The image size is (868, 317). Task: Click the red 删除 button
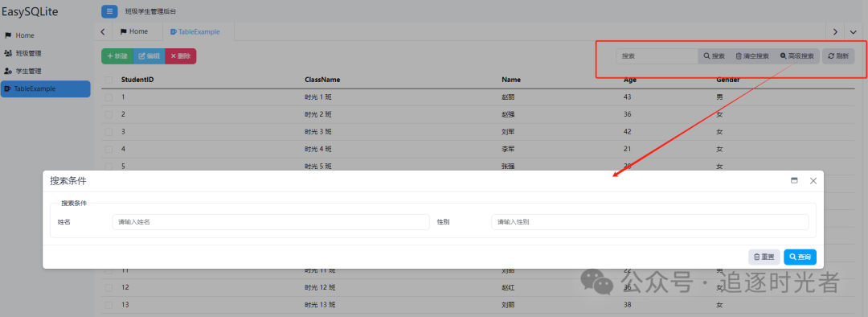pyautogui.click(x=181, y=56)
